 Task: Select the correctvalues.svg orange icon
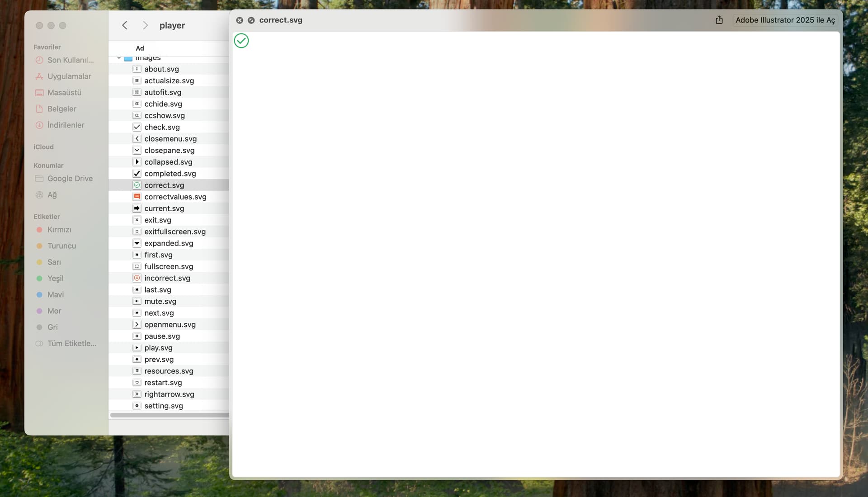[x=137, y=197]
